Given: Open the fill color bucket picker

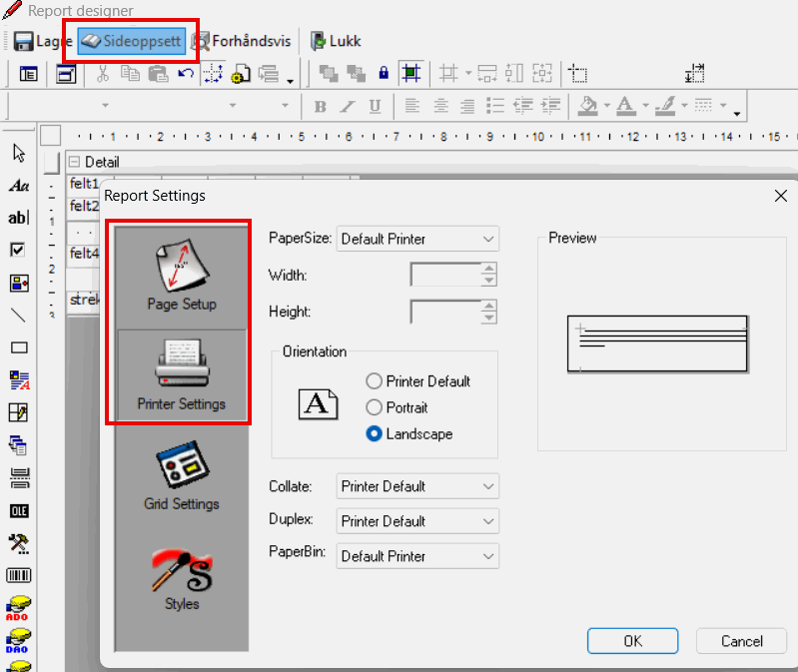Looking at the screenshot, I should coord(589,105).
